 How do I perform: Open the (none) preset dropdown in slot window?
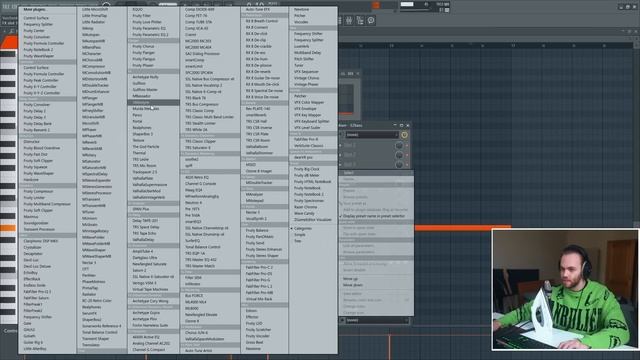point(371,135)
